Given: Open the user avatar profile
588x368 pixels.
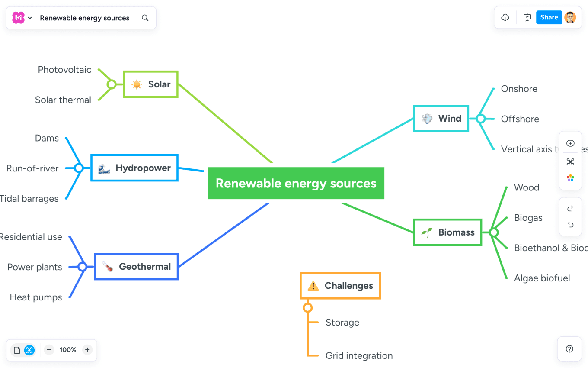Looking at the screenshot, I should coord(570,17).
